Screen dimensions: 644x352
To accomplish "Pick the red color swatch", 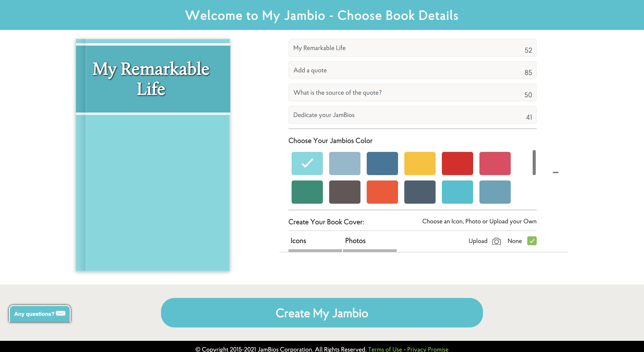I will click(x=457, y=163).
